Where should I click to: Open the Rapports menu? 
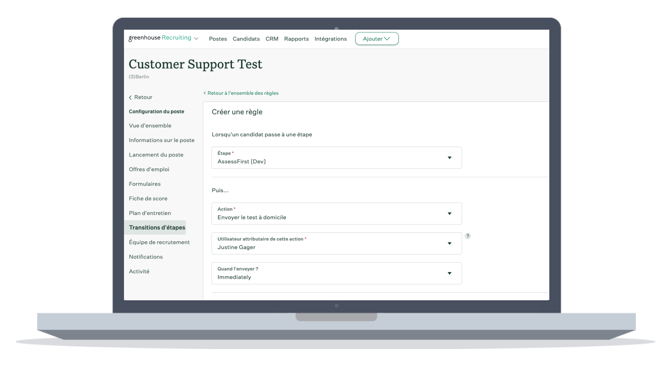(296, 39)
